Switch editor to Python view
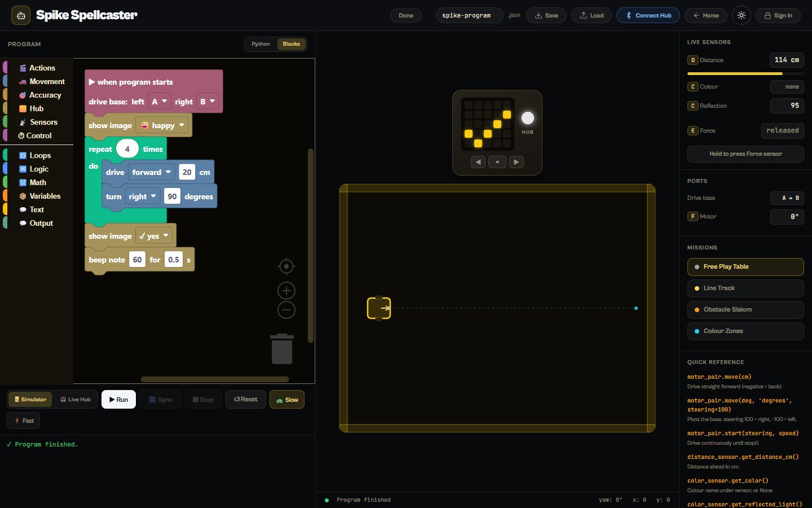 click(x=261, y=44)
